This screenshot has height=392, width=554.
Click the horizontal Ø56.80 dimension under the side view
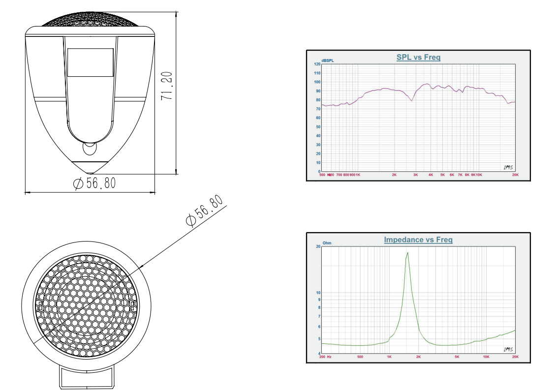coord(94,183)
